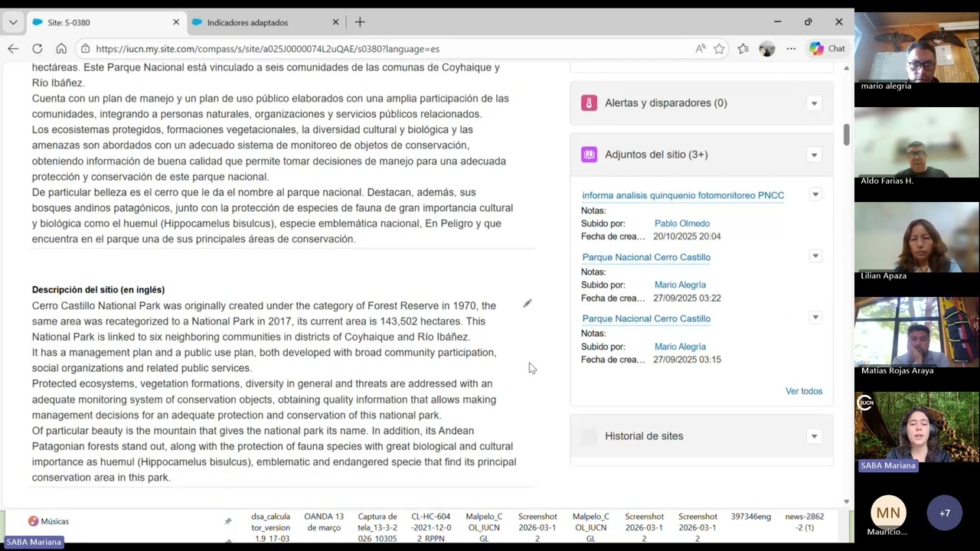Add this page to favorites
This screenshot has height=551, width=980.
(719, 48)
